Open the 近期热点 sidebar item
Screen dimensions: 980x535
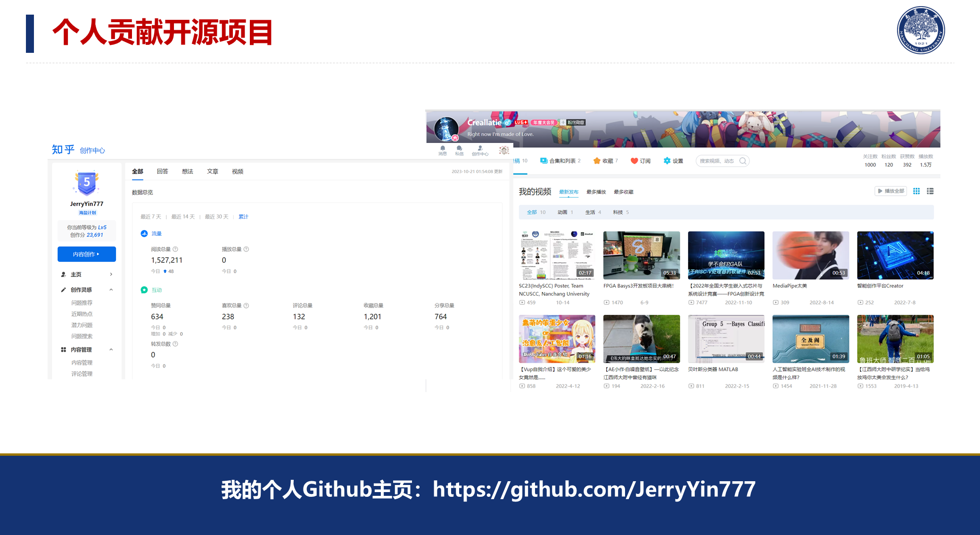(82, 314)
